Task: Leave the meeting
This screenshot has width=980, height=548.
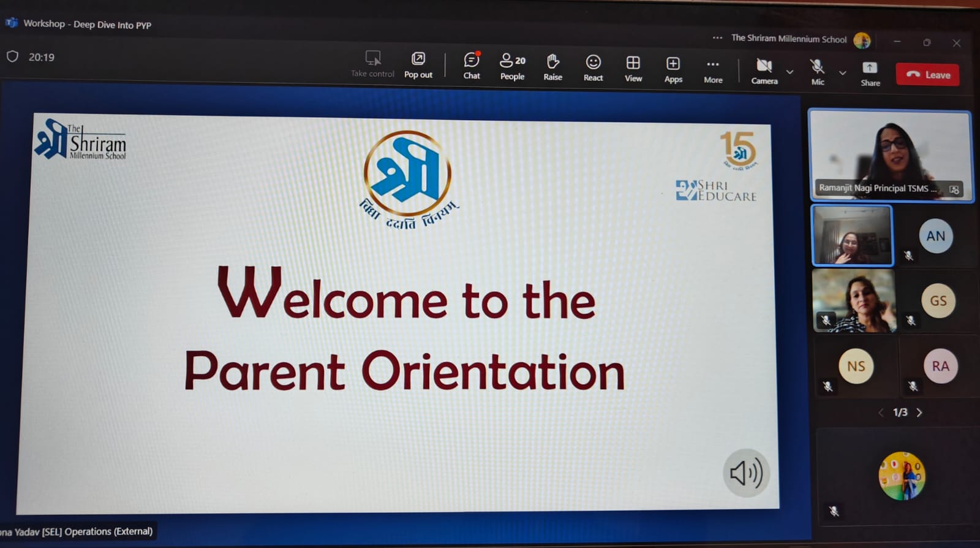Action: click(x=927, y=74)
